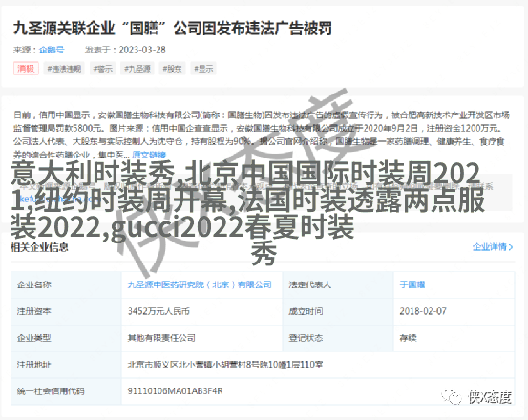Open the 原文链接 original article link
Viewport: 528px width, 420px height.
tap(149, 155)
